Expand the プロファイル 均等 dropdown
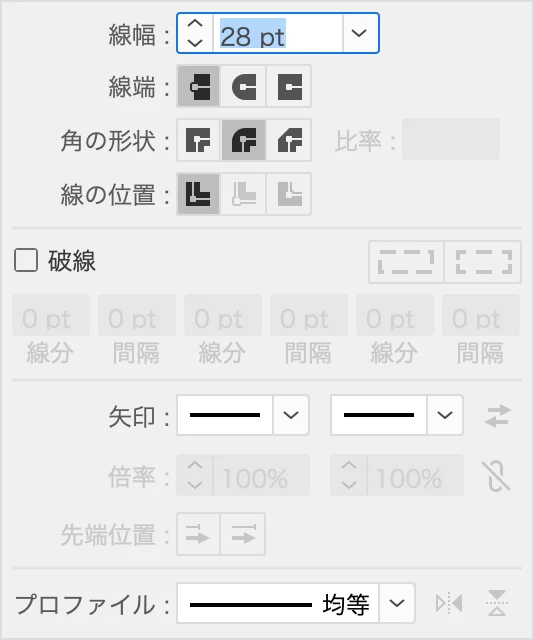This screenshot has height=640, width=534. coord(397,603)
